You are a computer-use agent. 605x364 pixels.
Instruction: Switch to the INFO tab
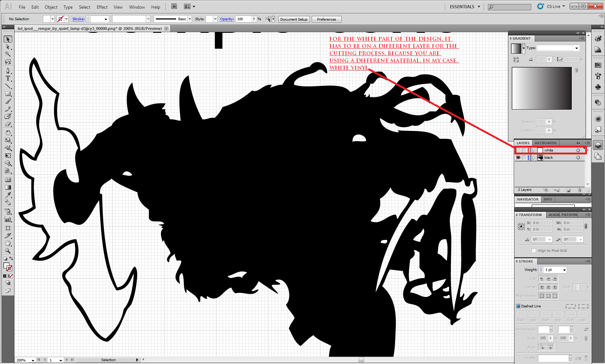tap(548, 199)
